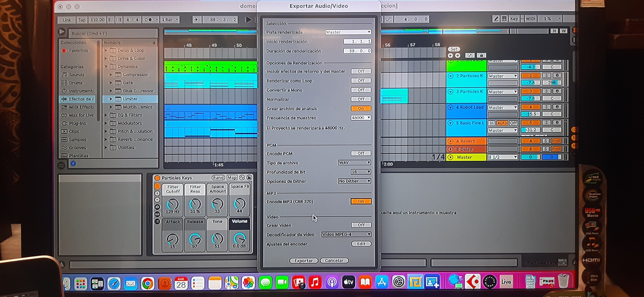Toggle the Lock Envelopes padlock icon
The width and height of the screenshot is (644, 297).
click(481, 55)
